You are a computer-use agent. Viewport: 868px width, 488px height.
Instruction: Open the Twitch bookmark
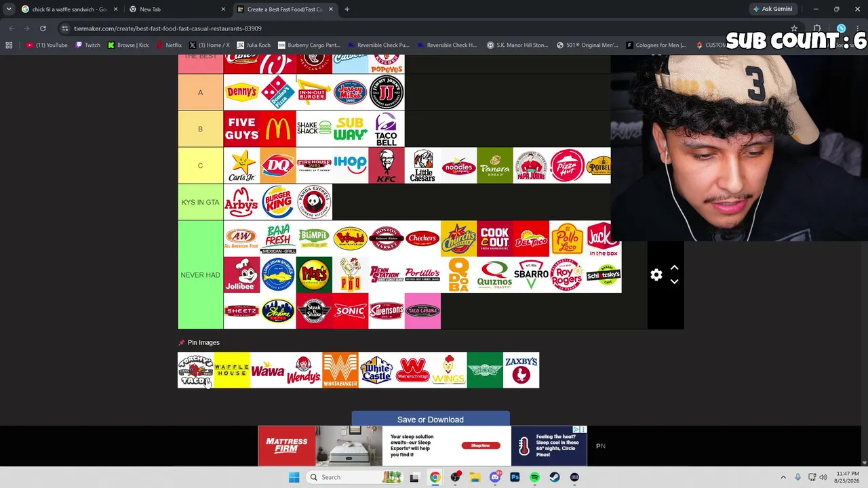pyautogui.click(x=87, y=45)
